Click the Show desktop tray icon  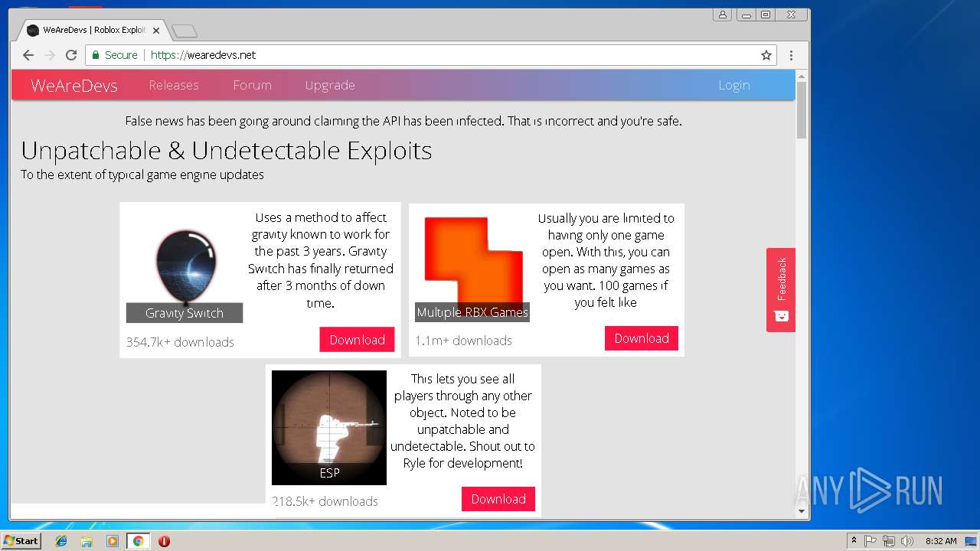[x=971, y=541]
